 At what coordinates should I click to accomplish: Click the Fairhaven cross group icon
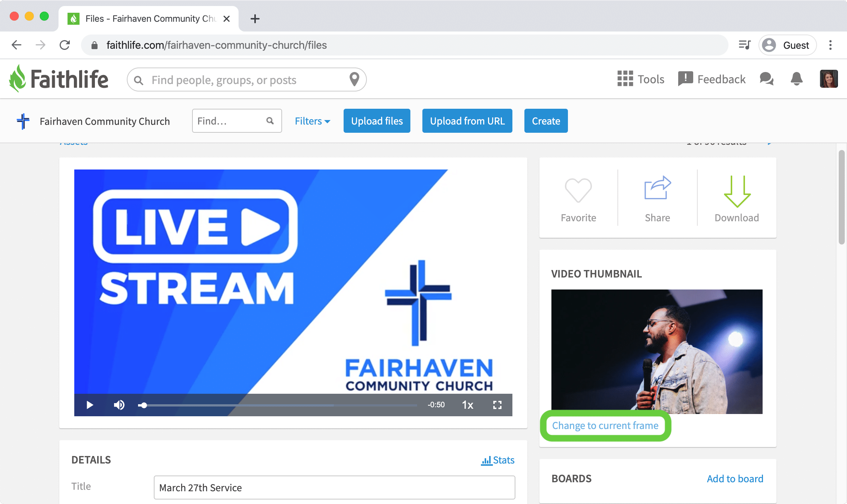pos(23,121)
